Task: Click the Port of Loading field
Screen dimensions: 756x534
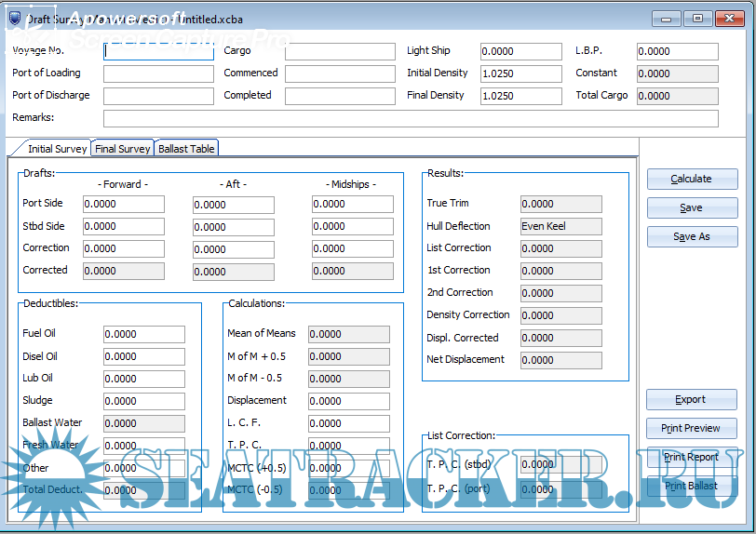Action: (x=158, y=73)
